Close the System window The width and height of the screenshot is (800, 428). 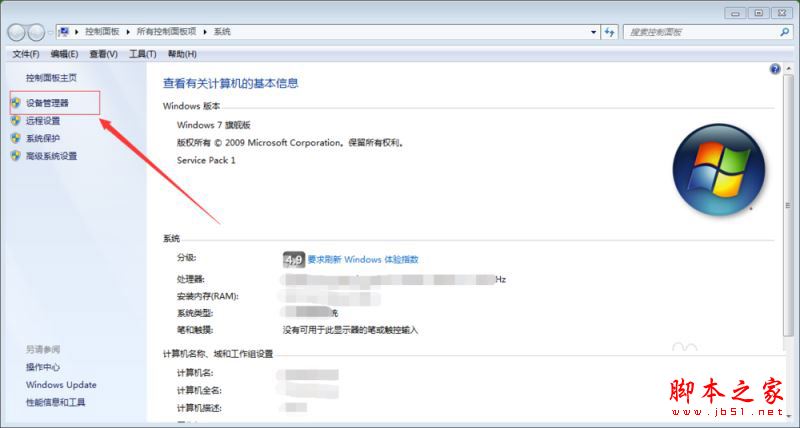coord(782,13)
